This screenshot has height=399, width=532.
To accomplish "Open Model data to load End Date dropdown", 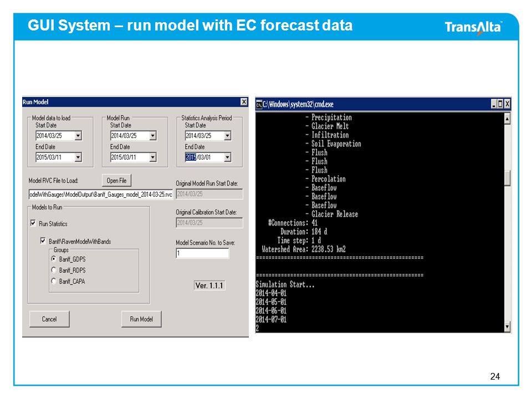I will 78,157.
